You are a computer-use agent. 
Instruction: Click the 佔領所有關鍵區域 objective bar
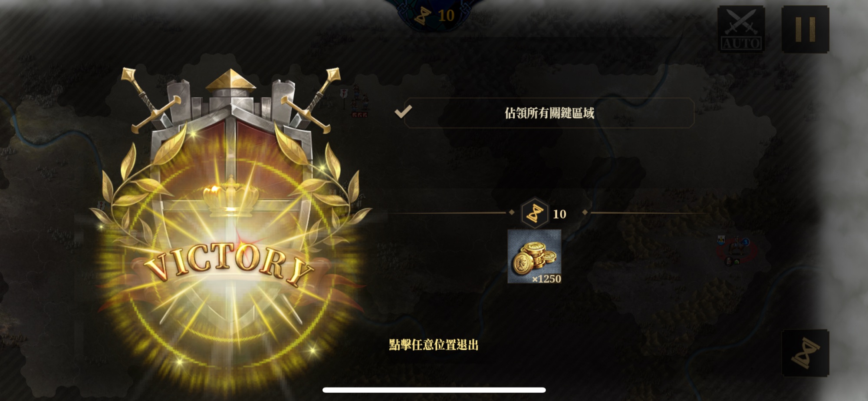549,113
